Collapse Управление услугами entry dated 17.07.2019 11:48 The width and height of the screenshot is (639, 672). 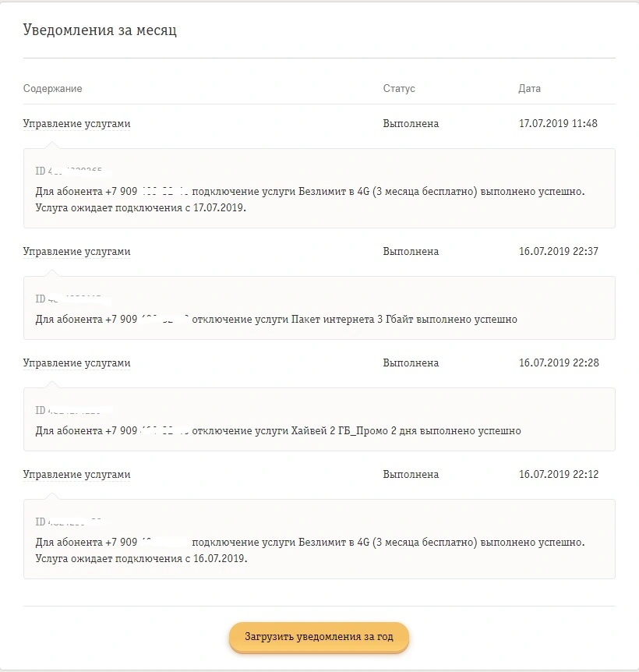pos(76,123)
